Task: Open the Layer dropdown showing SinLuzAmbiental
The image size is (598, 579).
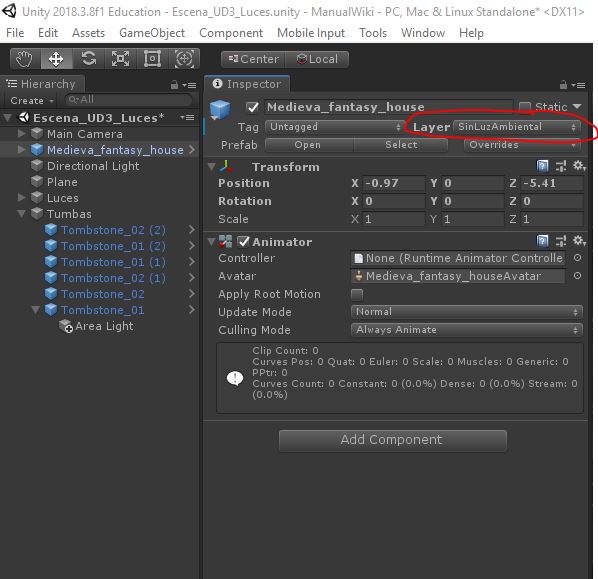Action: [x=517, y=127]
